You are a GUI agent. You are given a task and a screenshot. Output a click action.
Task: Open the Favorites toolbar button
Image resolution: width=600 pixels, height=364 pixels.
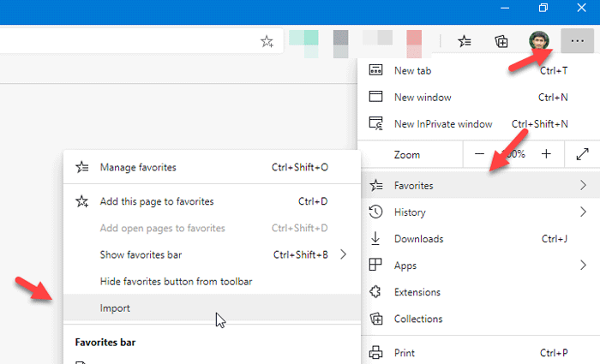tap(465, 41)
